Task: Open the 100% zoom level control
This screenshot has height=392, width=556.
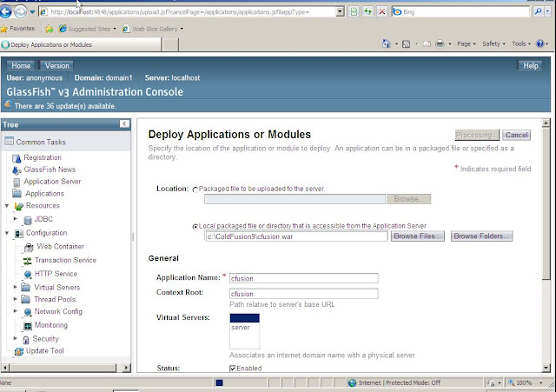Action: [525, 382]
